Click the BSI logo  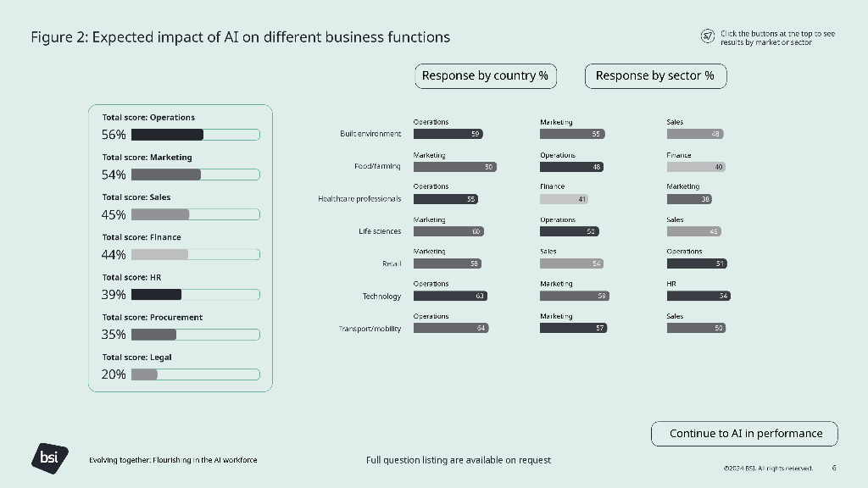(46, 457)
